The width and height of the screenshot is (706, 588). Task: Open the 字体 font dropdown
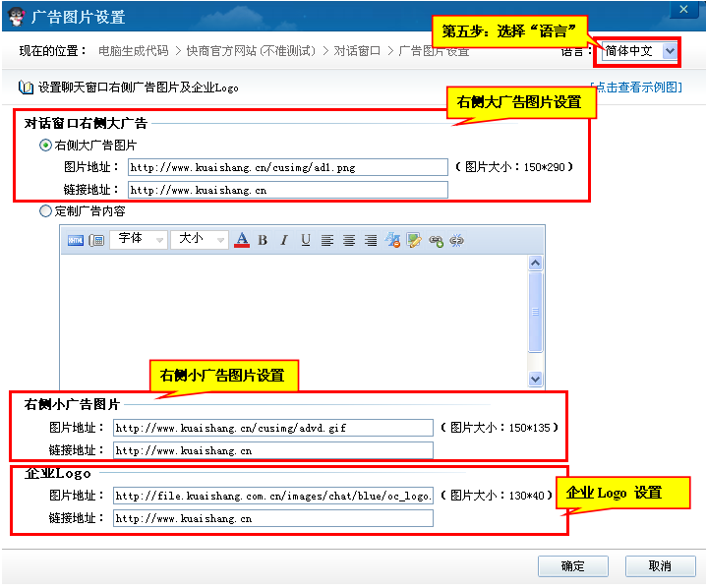pyautogui.click(x=139, y=239)
